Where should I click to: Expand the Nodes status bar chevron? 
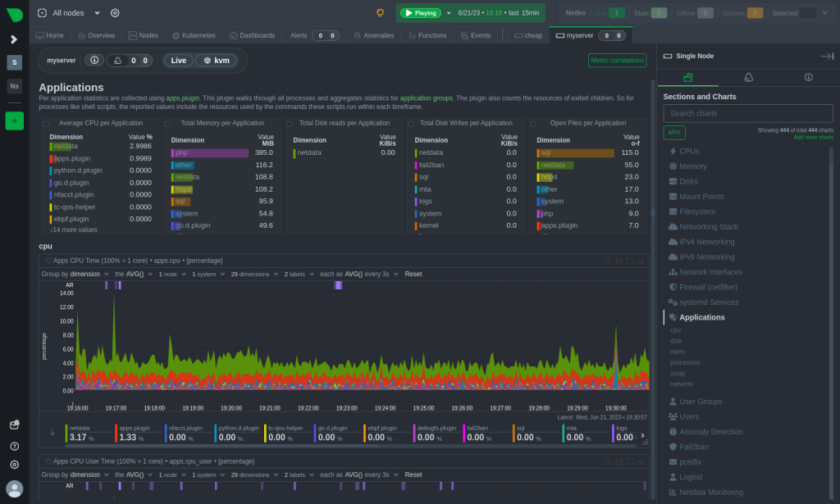tap(825, 13)
